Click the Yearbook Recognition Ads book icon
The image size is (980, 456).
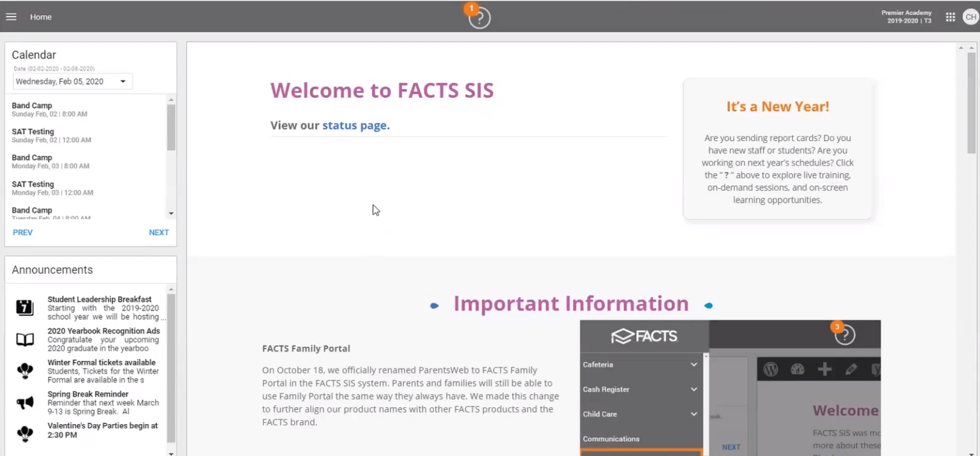[x=25, y=339]
